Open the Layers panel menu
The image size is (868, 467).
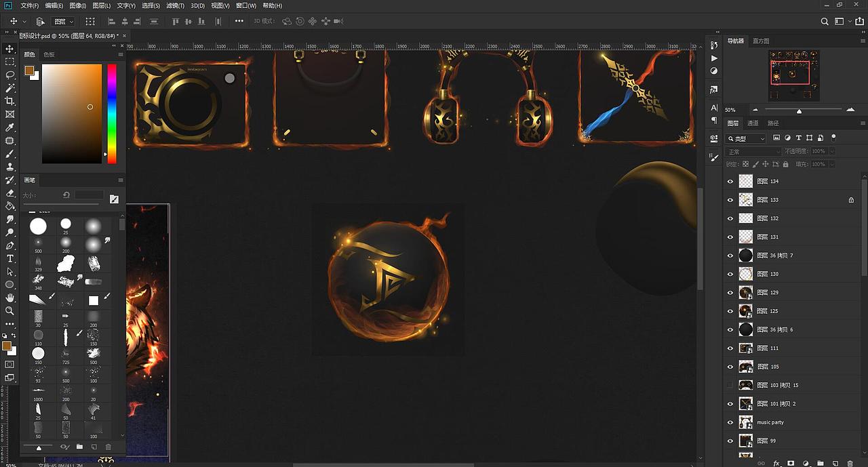862,123
